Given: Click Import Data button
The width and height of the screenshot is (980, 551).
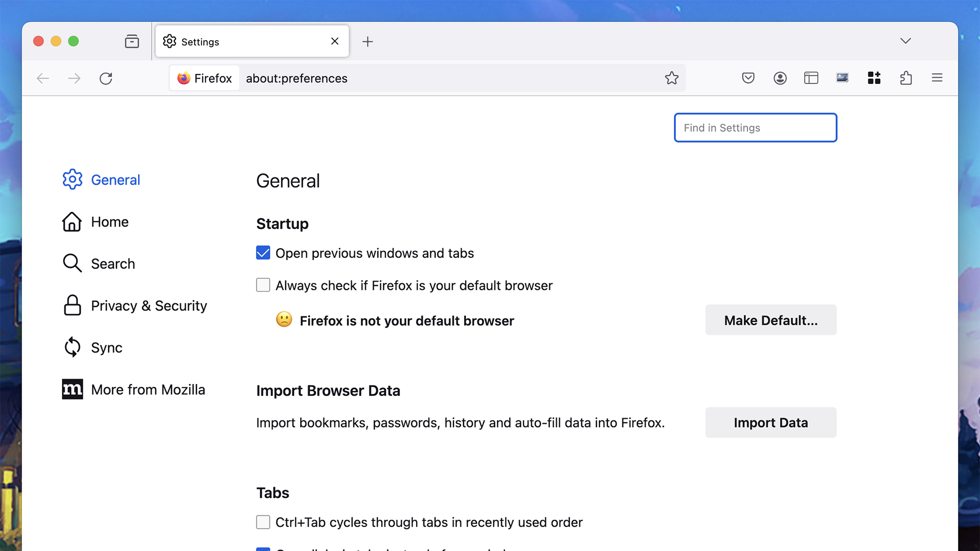Looking at the screenshot, I should tap(771, 423).
